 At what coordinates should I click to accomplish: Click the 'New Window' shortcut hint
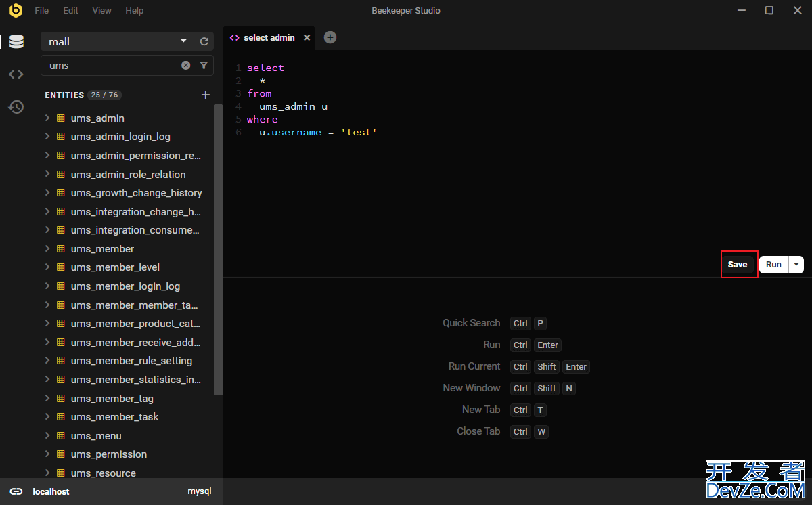tap(472, 388)
